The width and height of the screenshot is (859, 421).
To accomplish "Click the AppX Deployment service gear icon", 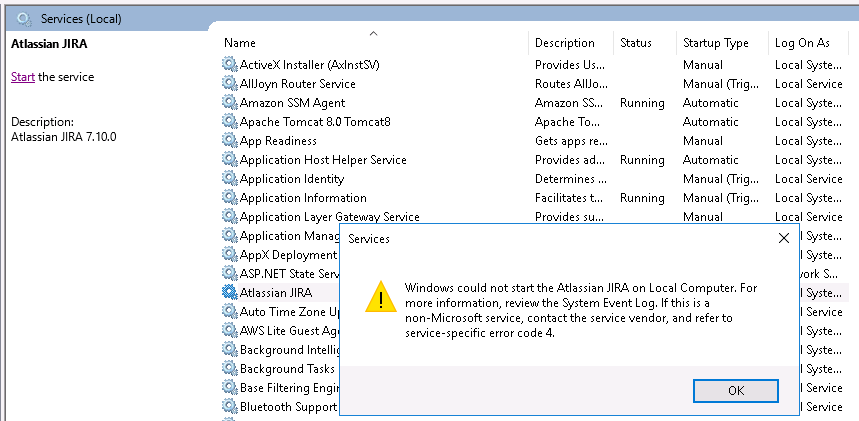I will pyautogui.click(x=230, y=254).
